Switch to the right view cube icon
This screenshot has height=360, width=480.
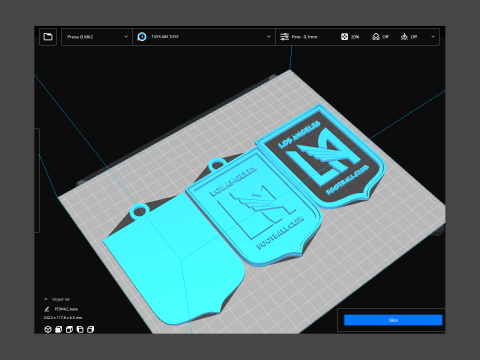[x=90, y=329]
